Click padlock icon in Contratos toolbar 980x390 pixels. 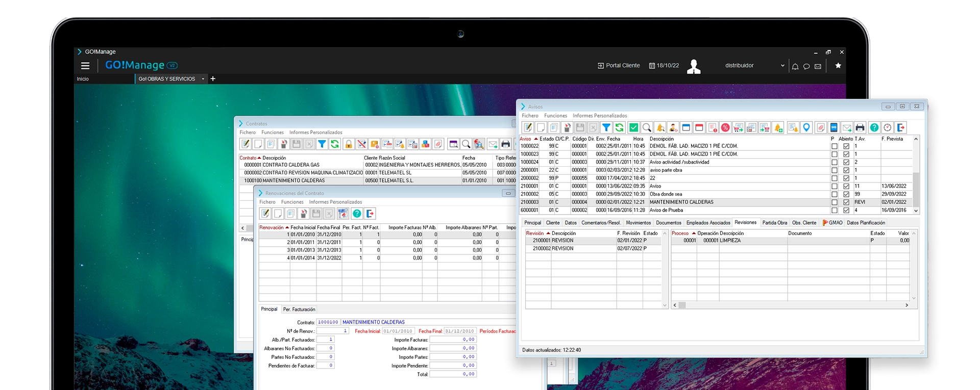point(349,144)
